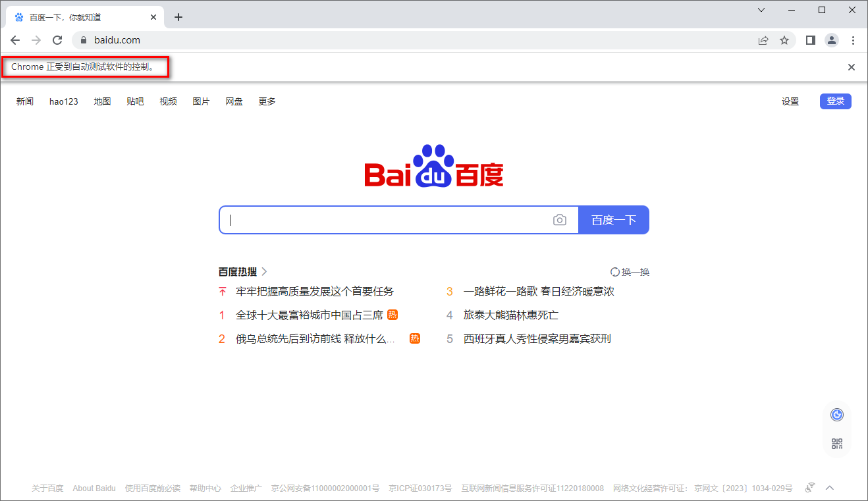Open the 企业推广 footer link
The image size is (868, 501).
pos(246,488)
